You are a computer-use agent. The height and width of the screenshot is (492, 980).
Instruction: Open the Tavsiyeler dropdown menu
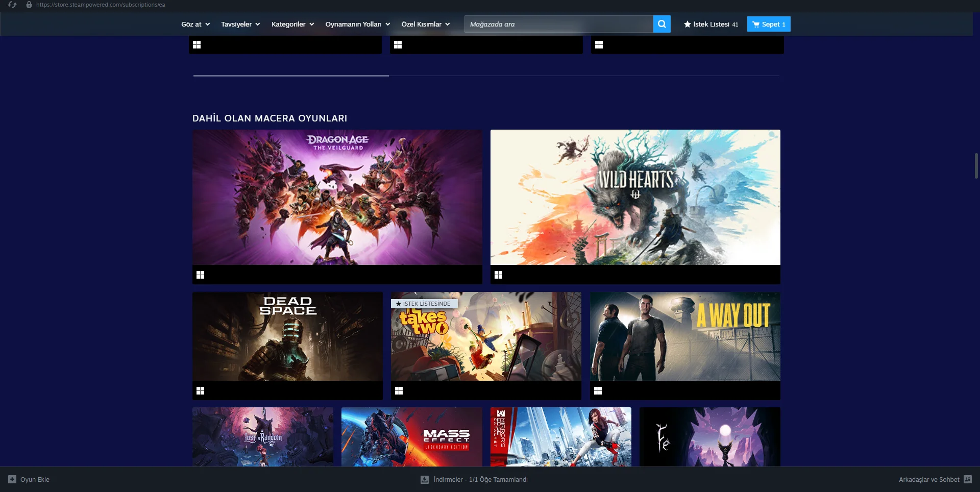click(240, 24)
